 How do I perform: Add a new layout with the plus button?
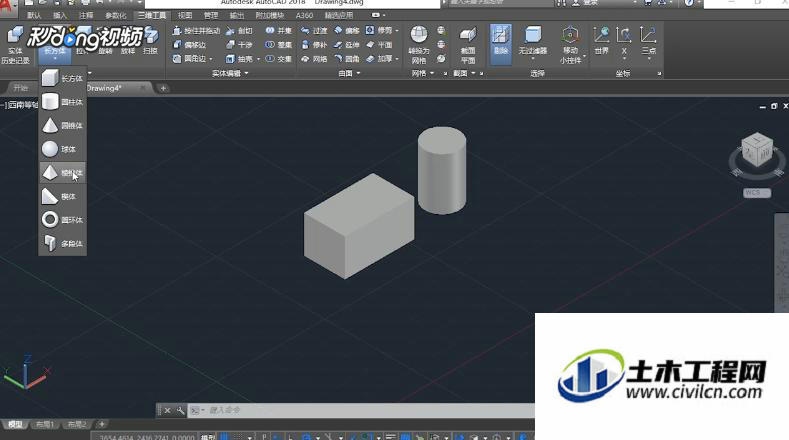(x=102, y=424)
